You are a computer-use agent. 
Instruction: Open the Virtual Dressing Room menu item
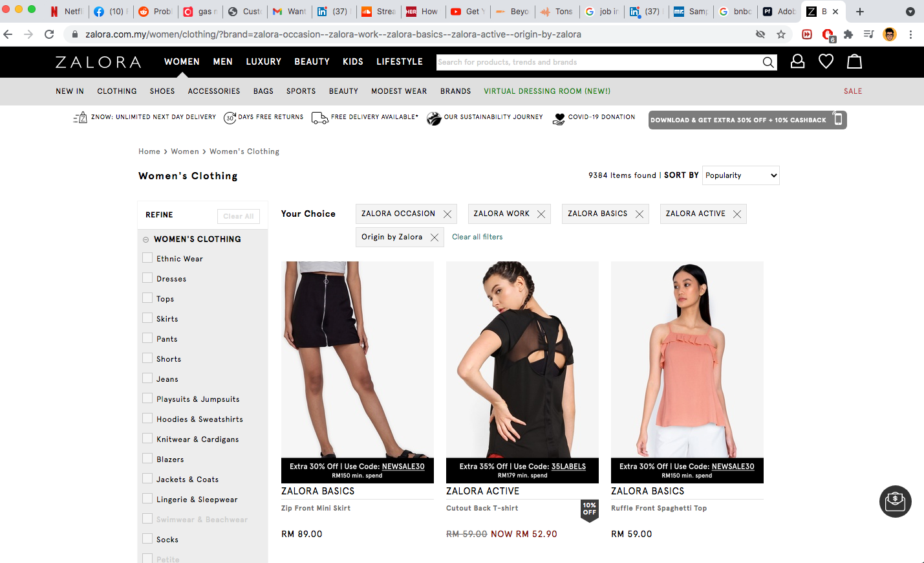coord(547,91)
